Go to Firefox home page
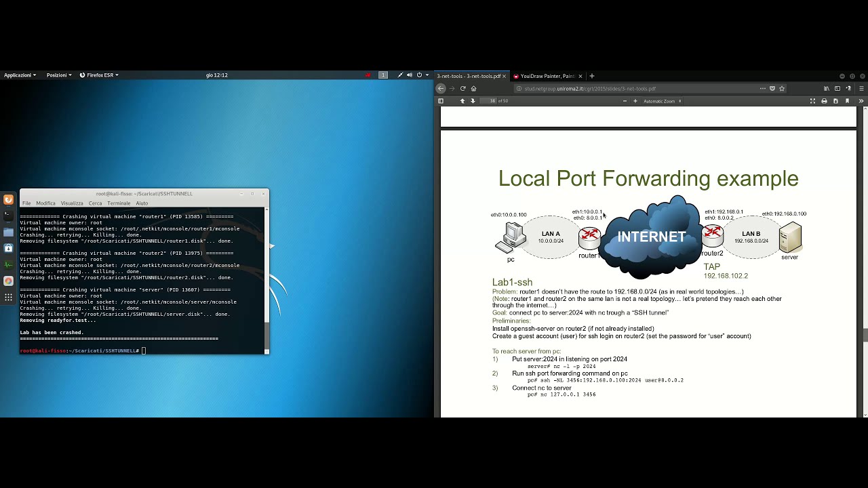Image resolution: width=868 pixels, height=488 pixels. click(x=473, y=88)
